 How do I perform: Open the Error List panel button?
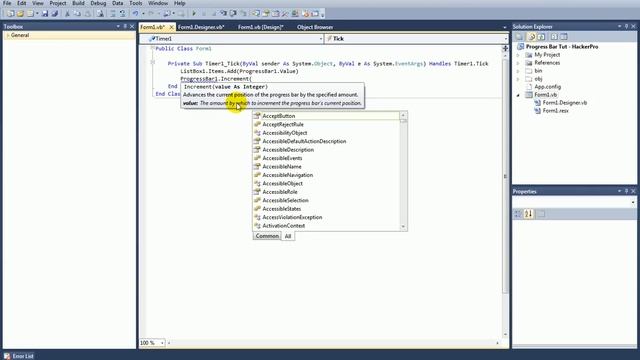click(19, 356)
